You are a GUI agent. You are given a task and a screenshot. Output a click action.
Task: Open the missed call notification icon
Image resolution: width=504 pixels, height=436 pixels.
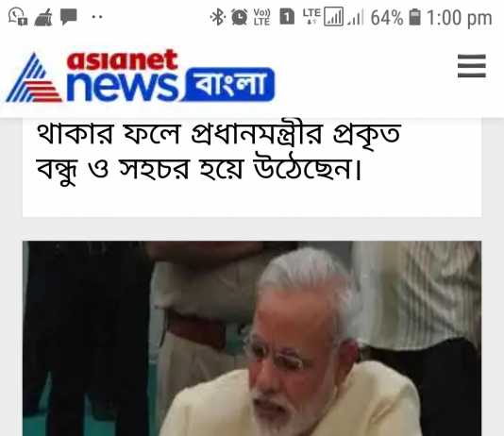pyautogui.click(x=18, y=17)
